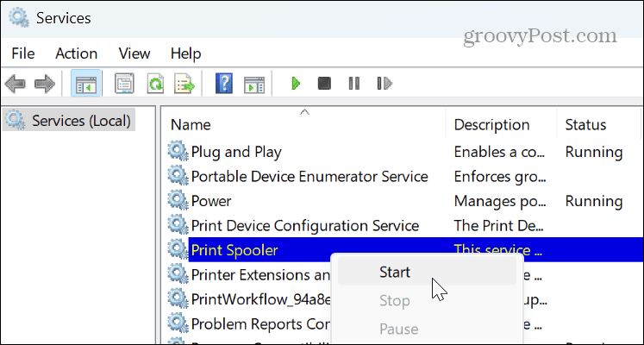Viewport: 644px width, 345px height.
Task: Open the View menu
Action: [x=134, y=53]
